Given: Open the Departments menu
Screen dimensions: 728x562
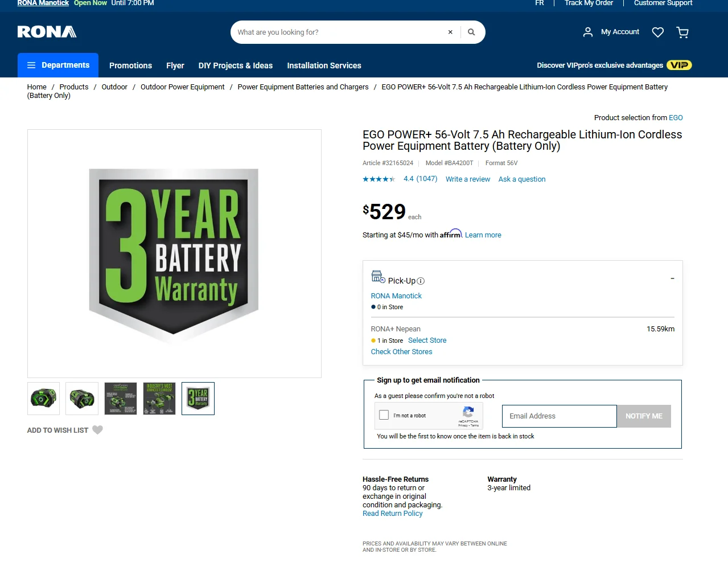Looking at the screenshot, I should [58, 65].
